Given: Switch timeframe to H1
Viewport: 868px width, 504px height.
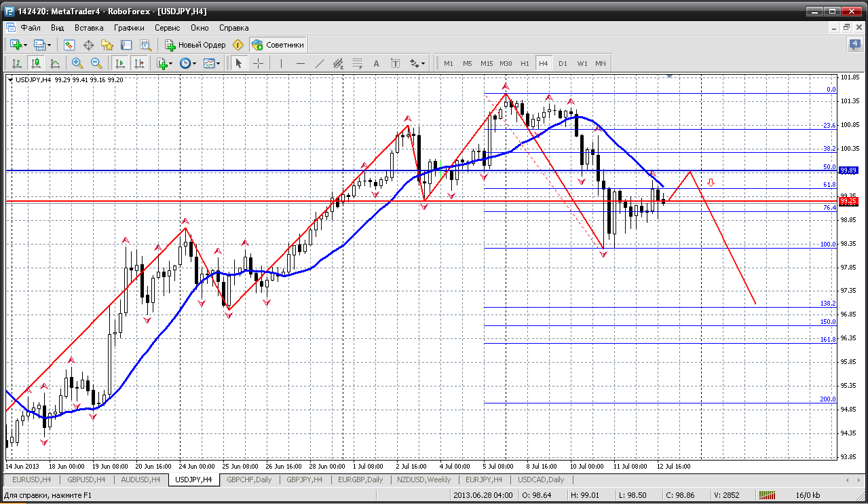Looking at the screenshot, I should pyautogui.click(x=525, y=63).
